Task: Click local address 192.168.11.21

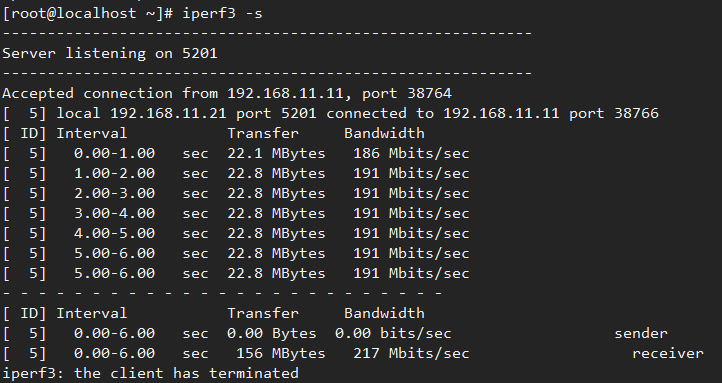Action: [168, 113]
